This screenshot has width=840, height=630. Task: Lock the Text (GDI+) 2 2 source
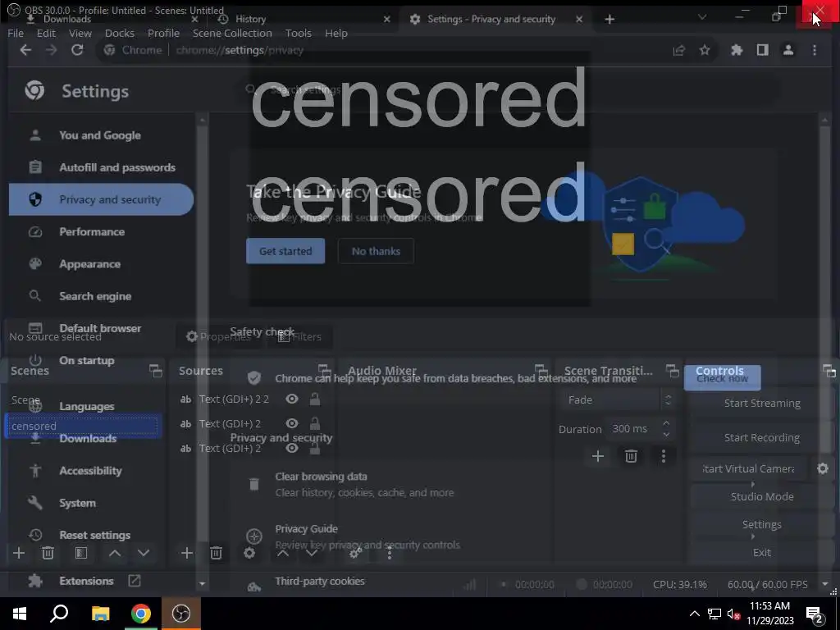point(315,399)
